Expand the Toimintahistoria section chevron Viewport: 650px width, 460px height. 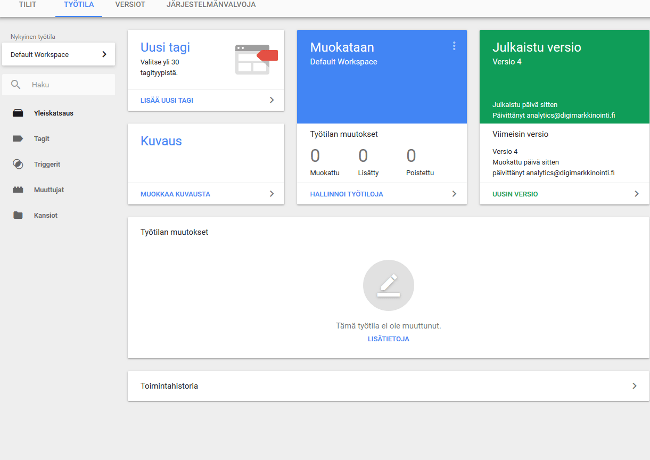[x=634, y=386]
